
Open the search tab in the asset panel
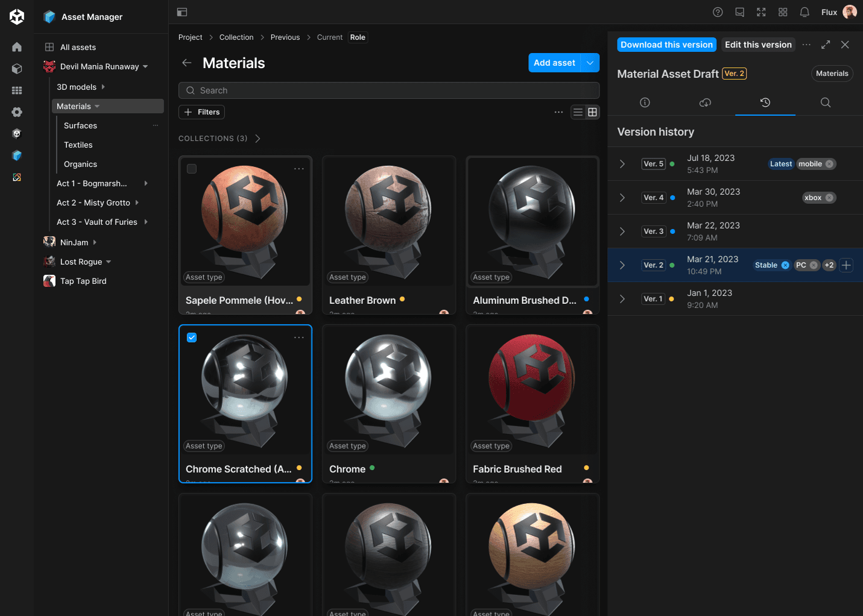(825, 102)
